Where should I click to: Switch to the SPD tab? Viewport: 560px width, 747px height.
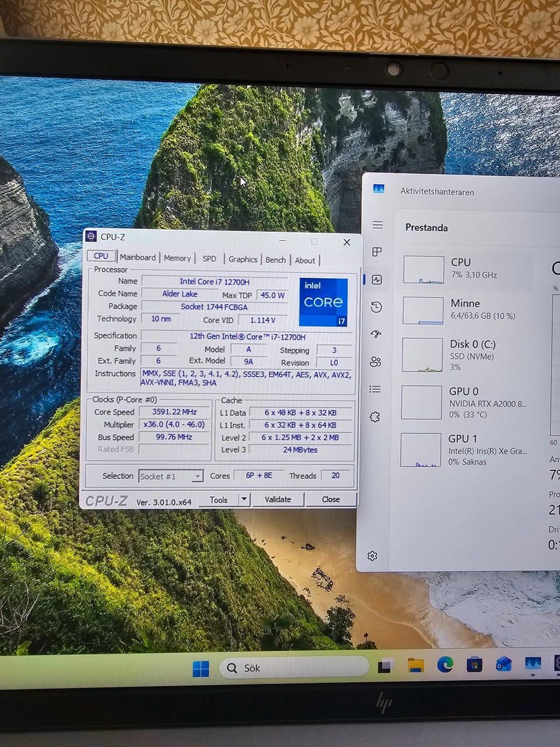(x=209, y=259)
